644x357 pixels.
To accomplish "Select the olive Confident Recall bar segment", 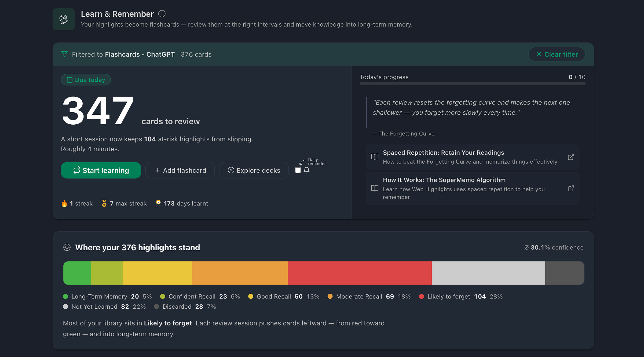I will point(107,273).
